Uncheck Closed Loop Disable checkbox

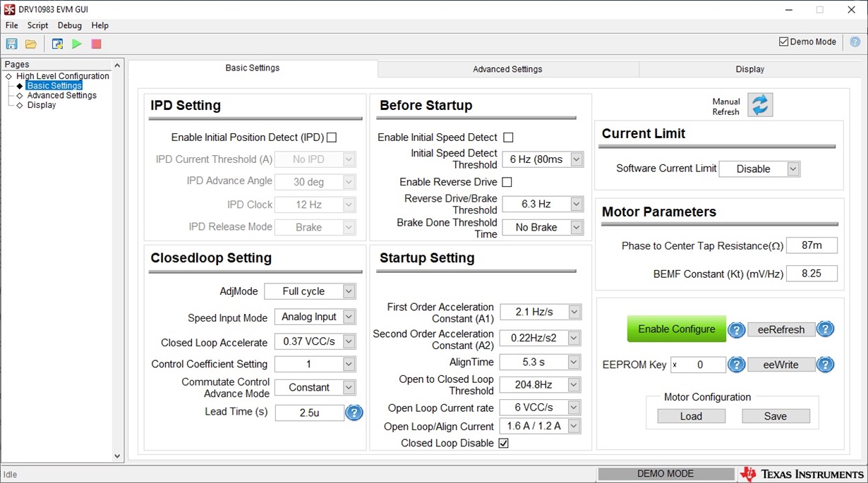point(503,443)
